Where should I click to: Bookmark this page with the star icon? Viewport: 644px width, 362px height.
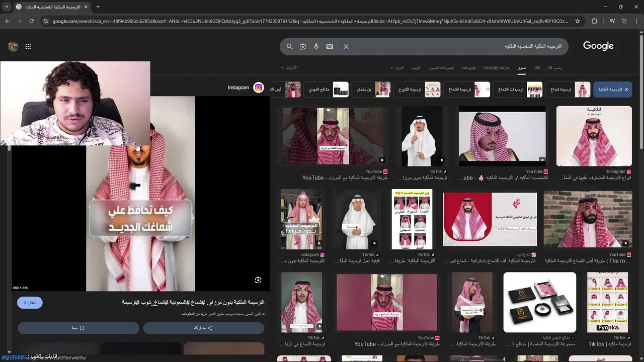pyautogui.click(x=578, y=21)
